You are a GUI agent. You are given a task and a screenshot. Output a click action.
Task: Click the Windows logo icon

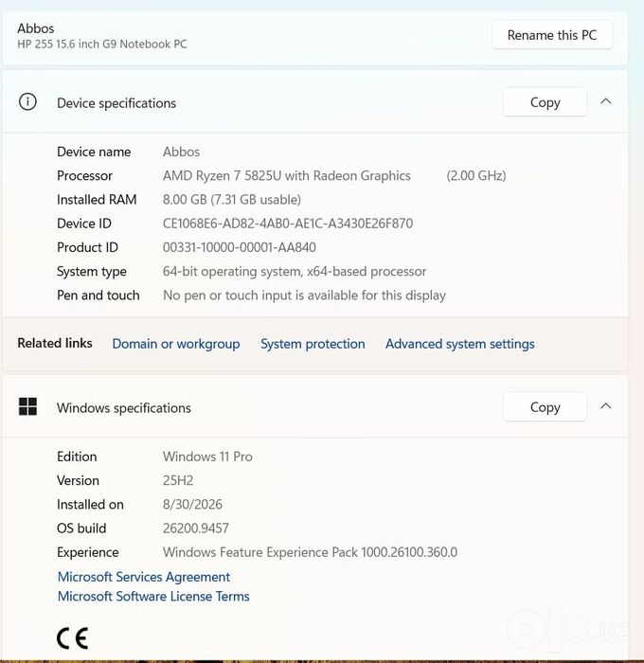pos(27,406)
